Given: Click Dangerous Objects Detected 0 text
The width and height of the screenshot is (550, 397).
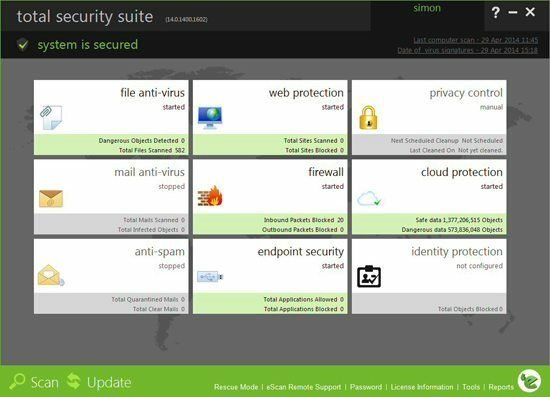Looking at the screenshot, I should coord(142,141).
